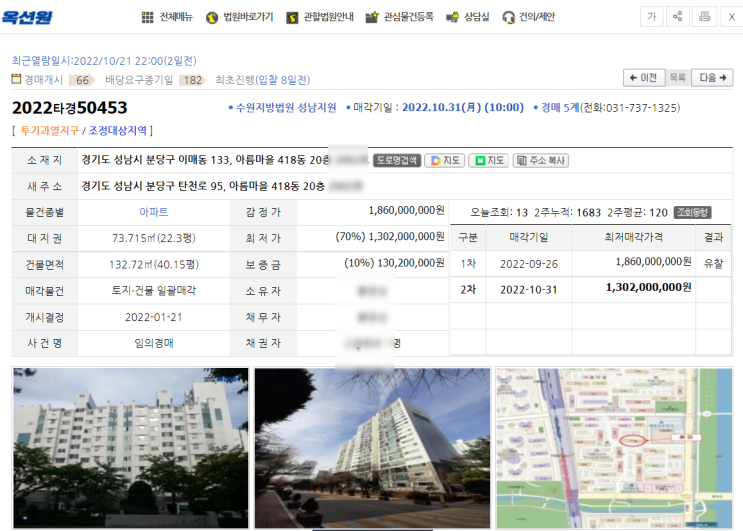Screen dimensions: 743x531
Task: Click the 2022.10.31(月) (10:00) sale date
Action: pos(463,108)
